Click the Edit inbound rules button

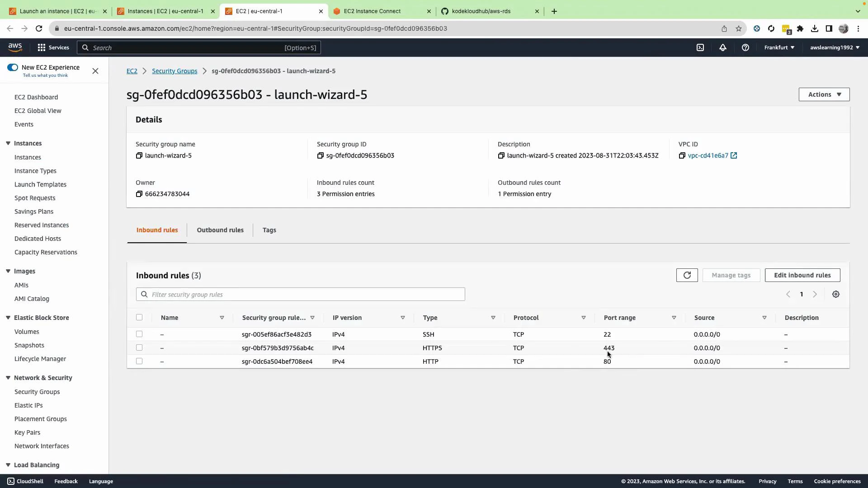[802, 275]
